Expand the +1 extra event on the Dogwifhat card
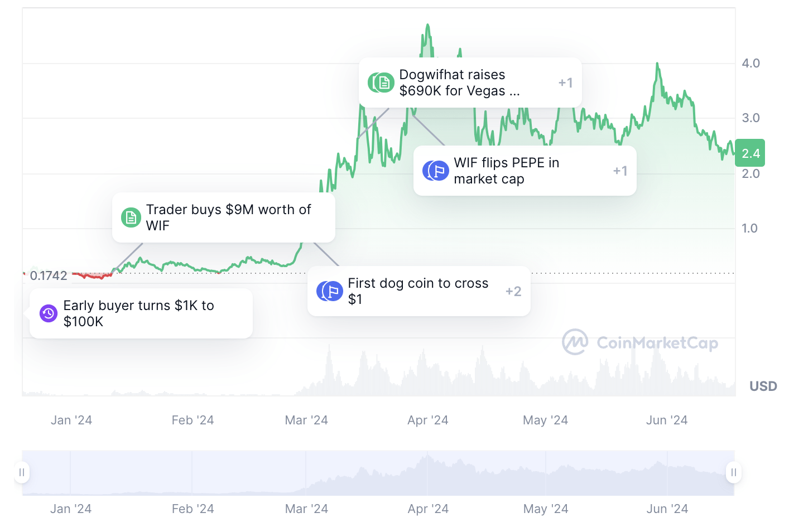Viewport: 789px width, 532px height. (x=565, y=82)
